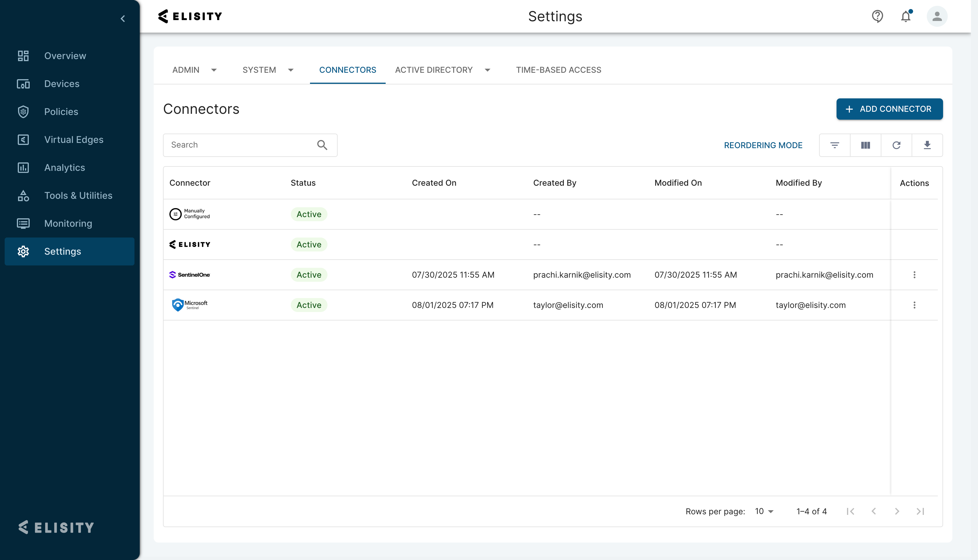Switch to the ACTIVE DIRECTORY tab
Image resolution: width=978 pixels, height=560 pixels.
433,70
